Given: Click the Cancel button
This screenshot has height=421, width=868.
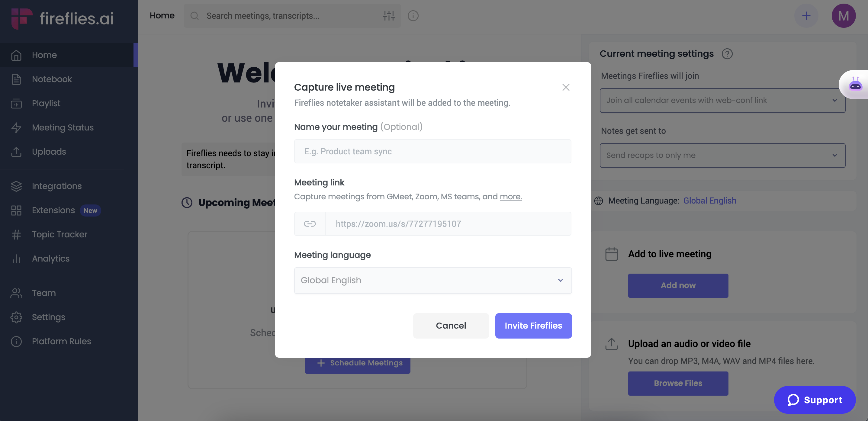Looking at the screenshot, I should click(451, 325).
